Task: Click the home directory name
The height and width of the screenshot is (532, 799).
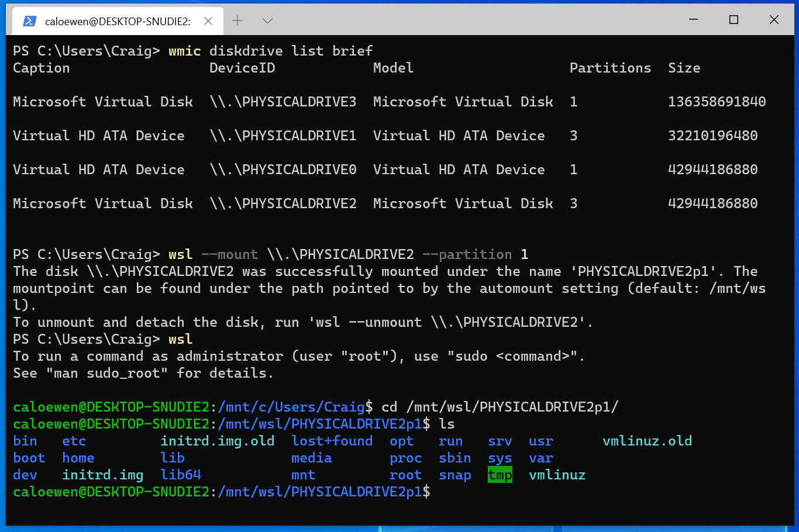Action: pos(78,458)
